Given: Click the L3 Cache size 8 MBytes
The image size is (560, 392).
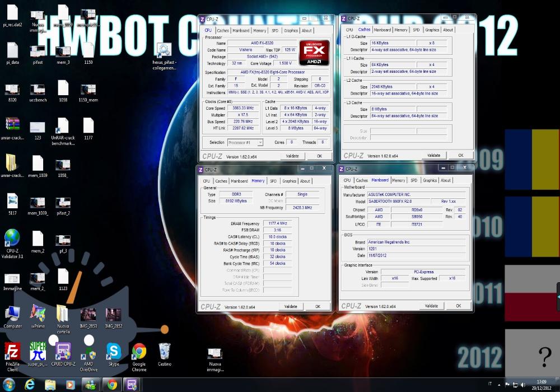Looking at the screenshot, I should [x=393, y=109].
